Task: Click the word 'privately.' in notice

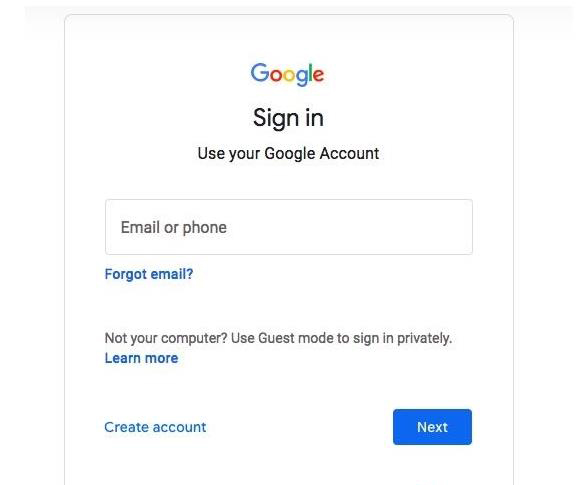Action: [x=424, y=338]
